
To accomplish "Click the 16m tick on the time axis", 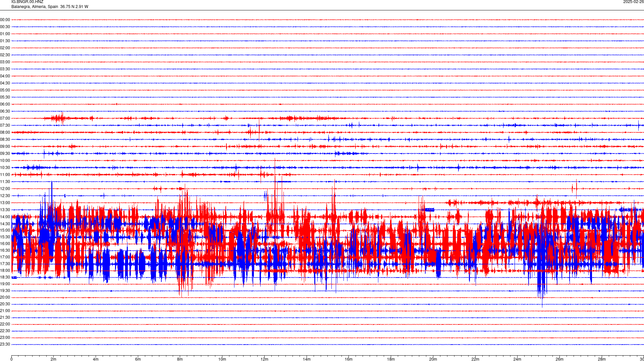I will (349, 359).
